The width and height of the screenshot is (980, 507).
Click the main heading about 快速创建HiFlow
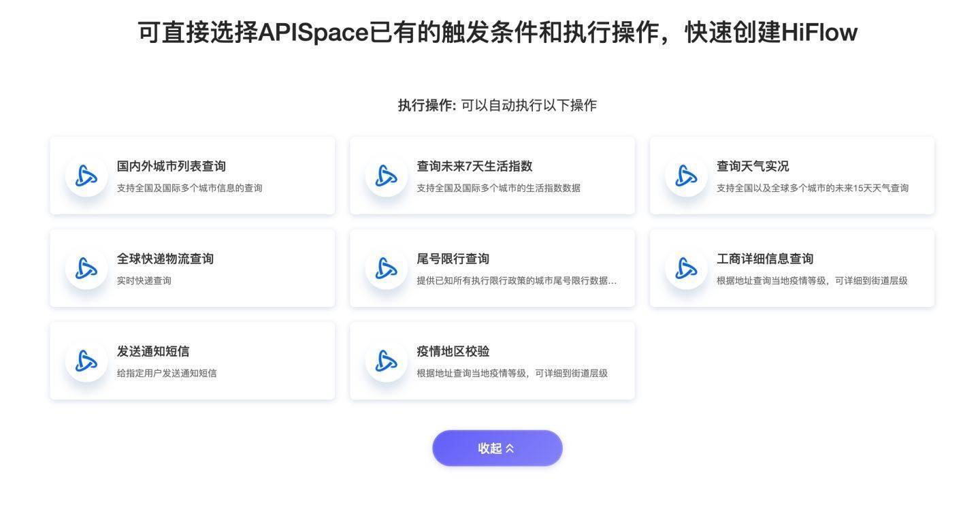pos(497,32)
